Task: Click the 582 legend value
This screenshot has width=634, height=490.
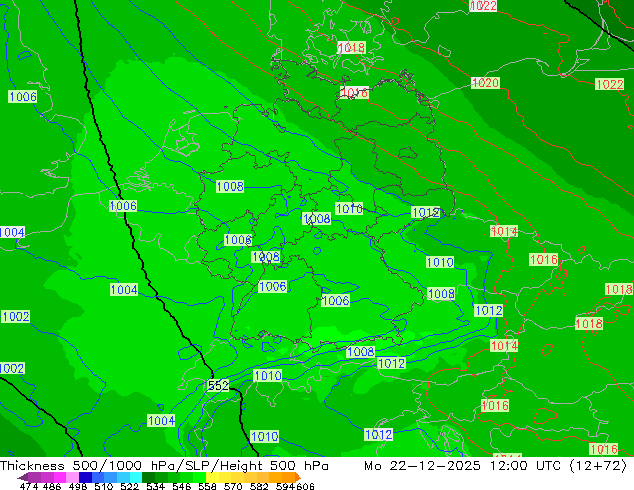Action: [259, 486]
